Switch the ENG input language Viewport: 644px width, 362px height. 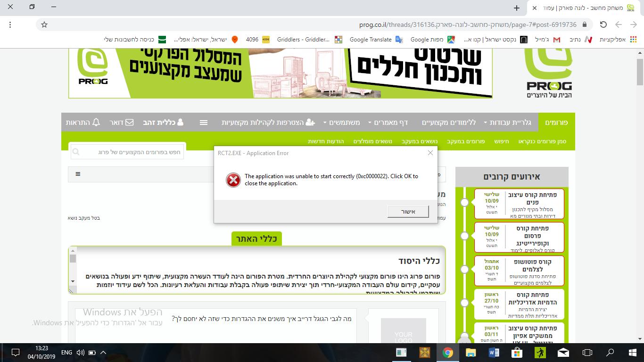point(67,353)
